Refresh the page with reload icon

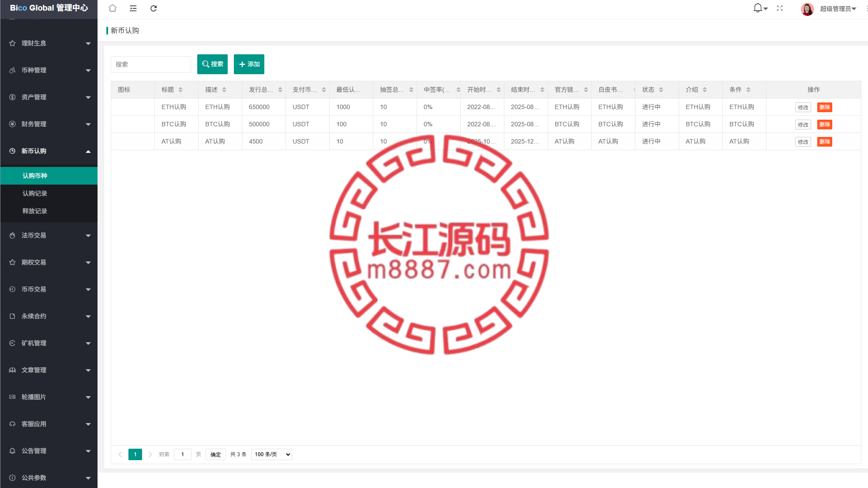154,8
